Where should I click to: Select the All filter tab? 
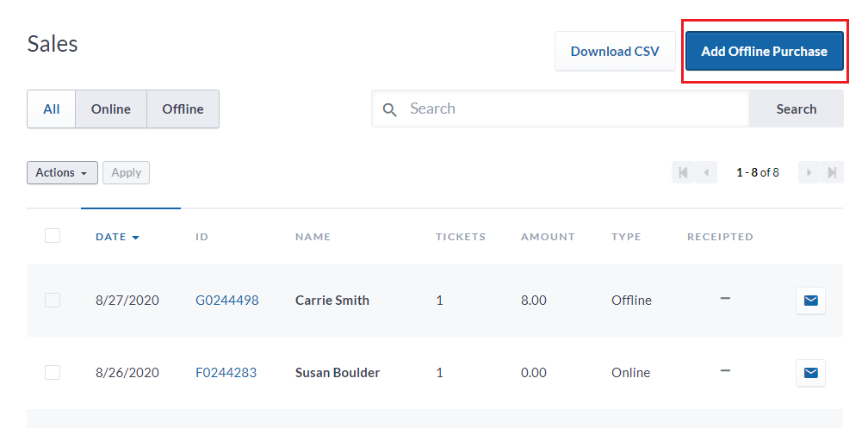51,109
